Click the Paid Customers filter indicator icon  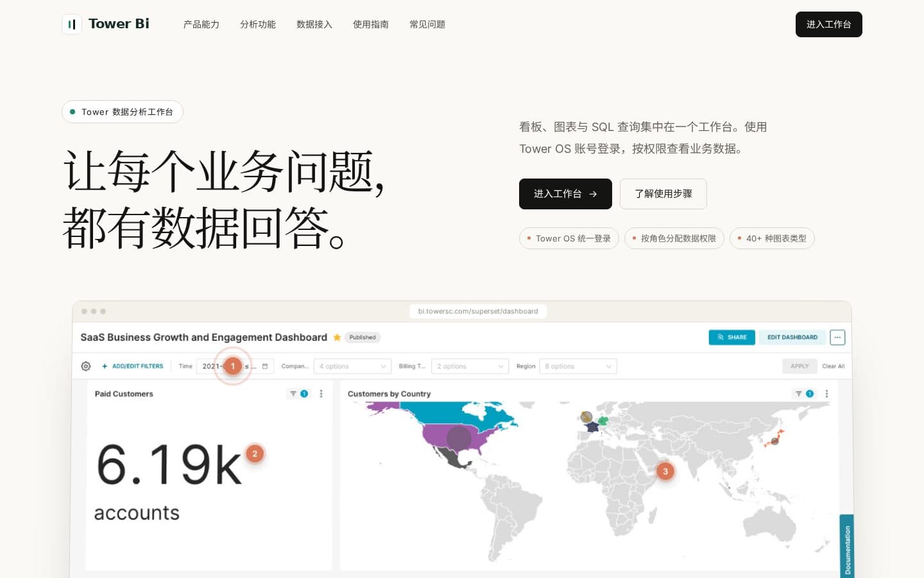(298, 394)
